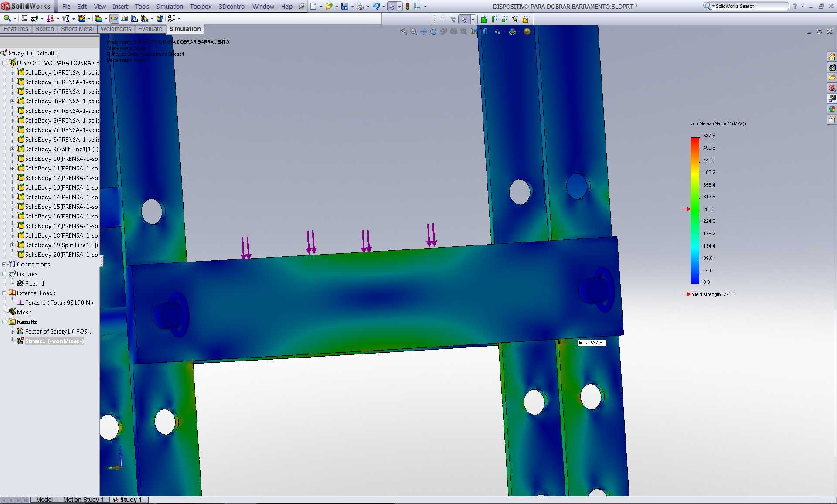837x504 pixels.
Task: Collapse the External Loads tree node
Action: point(4,293)
